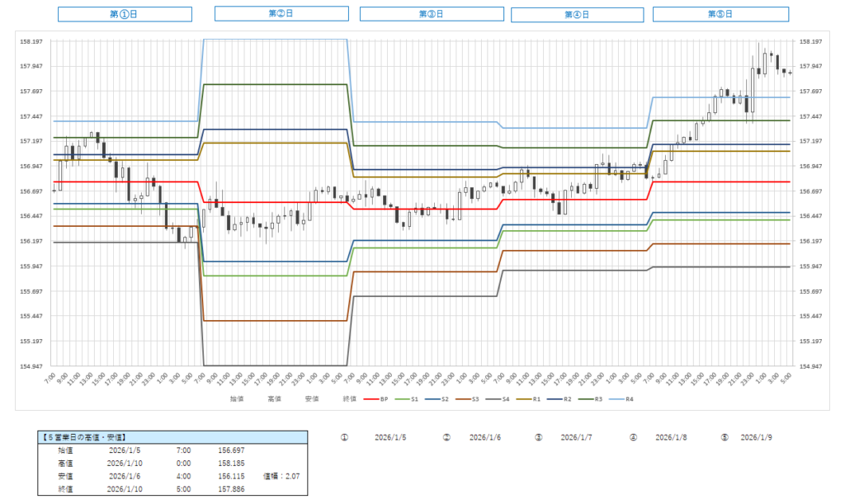The image size is (845, 504).
Task: Click the 第①日 header box
Action: [125, 14]
